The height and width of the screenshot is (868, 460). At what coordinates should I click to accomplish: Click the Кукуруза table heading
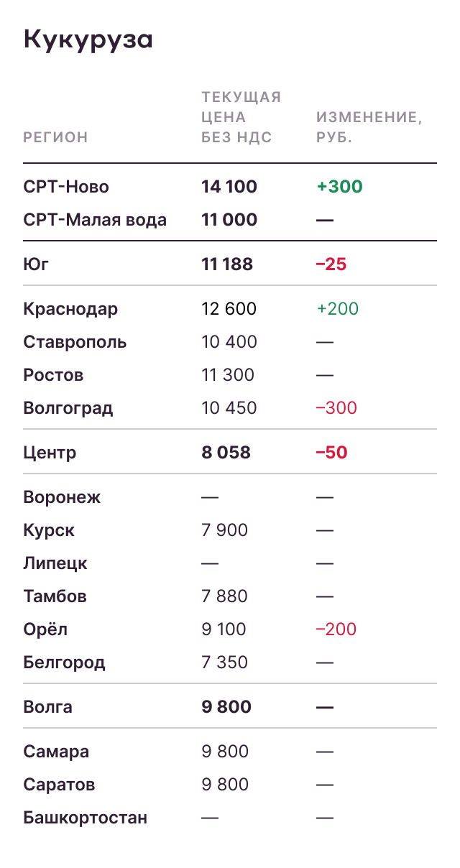pos(88,40)
